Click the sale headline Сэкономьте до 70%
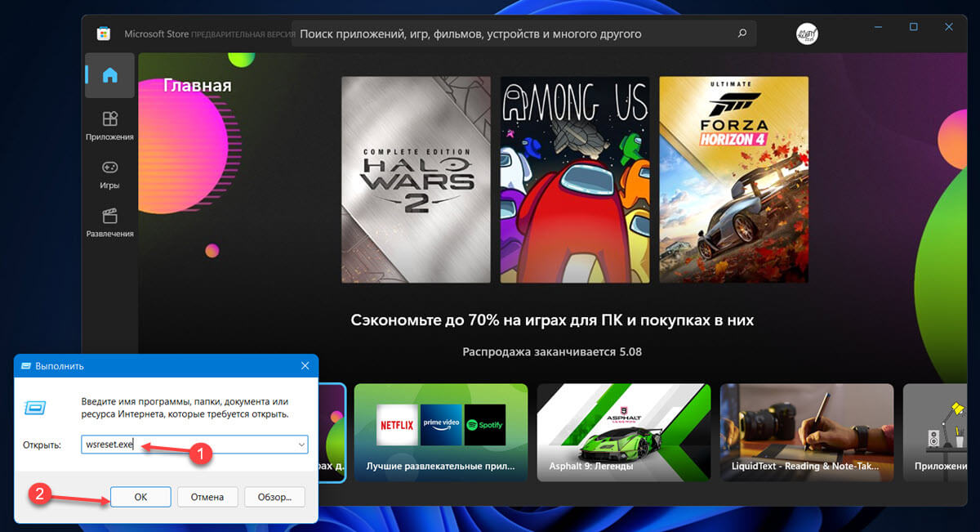 pos(552,320)
